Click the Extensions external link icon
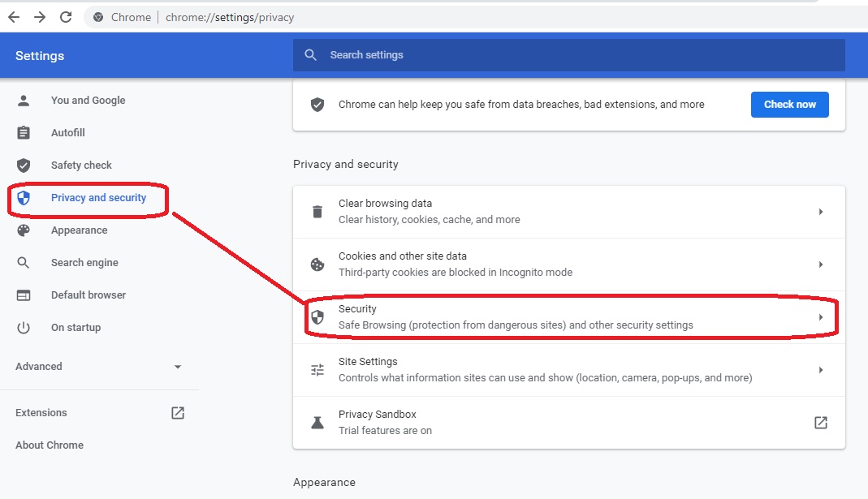This screenshot has width=868, height=499. (178, 413)
